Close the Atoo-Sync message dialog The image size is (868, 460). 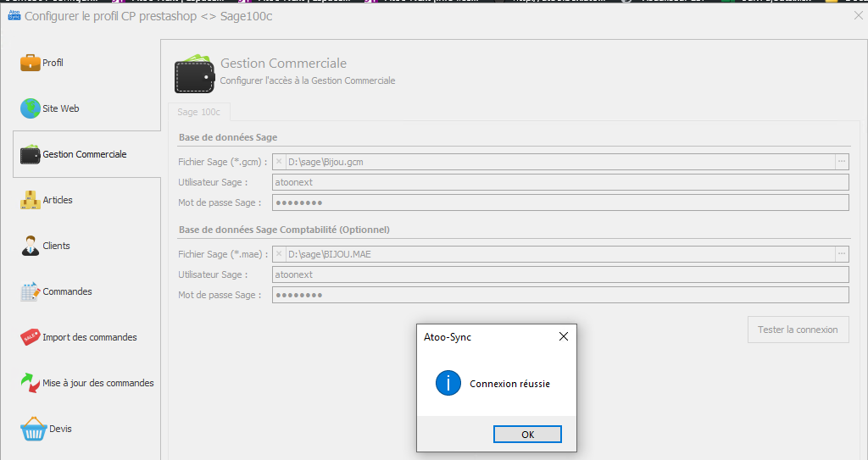pos(564,336)
